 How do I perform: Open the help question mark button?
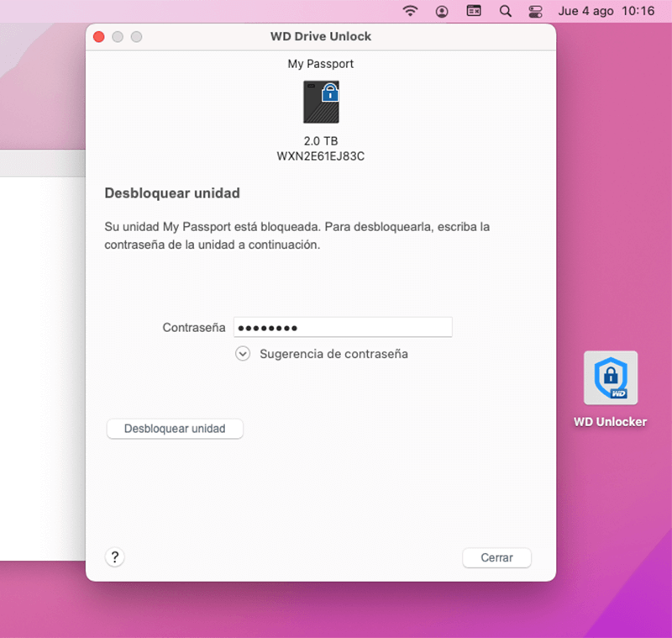pos(115,557)
